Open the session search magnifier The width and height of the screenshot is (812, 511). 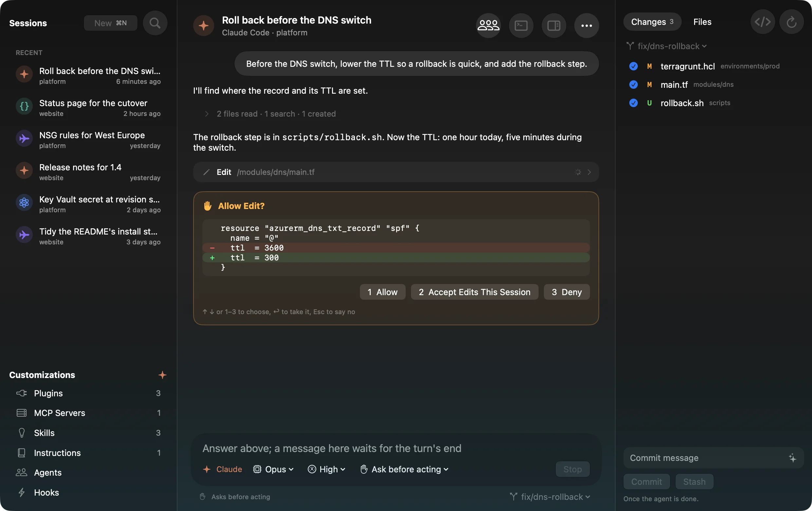pyautogui.click(x=155, y=23)
